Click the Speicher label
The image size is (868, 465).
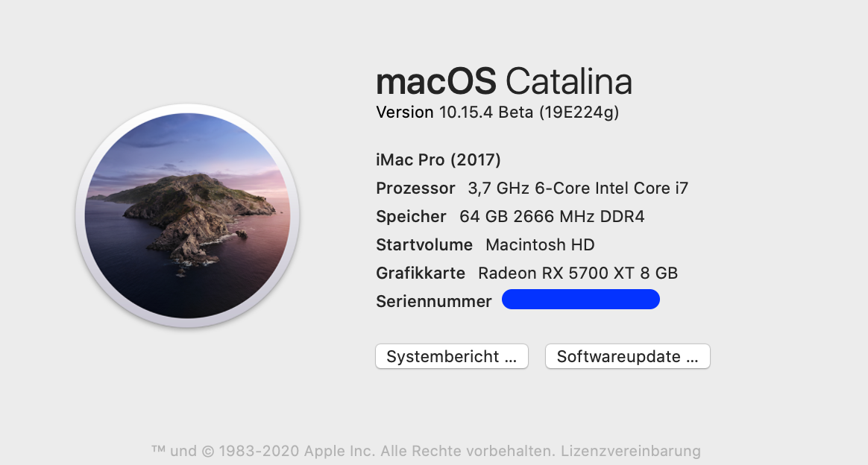coord(411,217)
